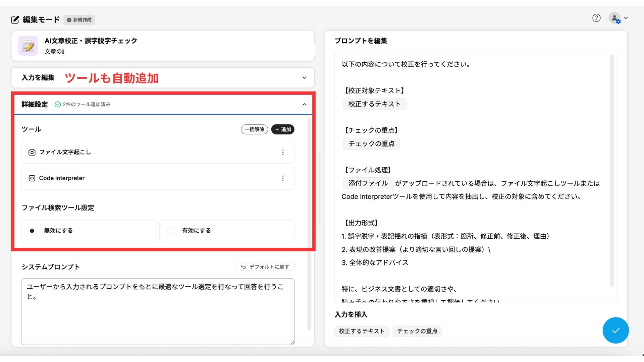
Task: Collapse the 詳細設定 section
Action: coord(304,105)
